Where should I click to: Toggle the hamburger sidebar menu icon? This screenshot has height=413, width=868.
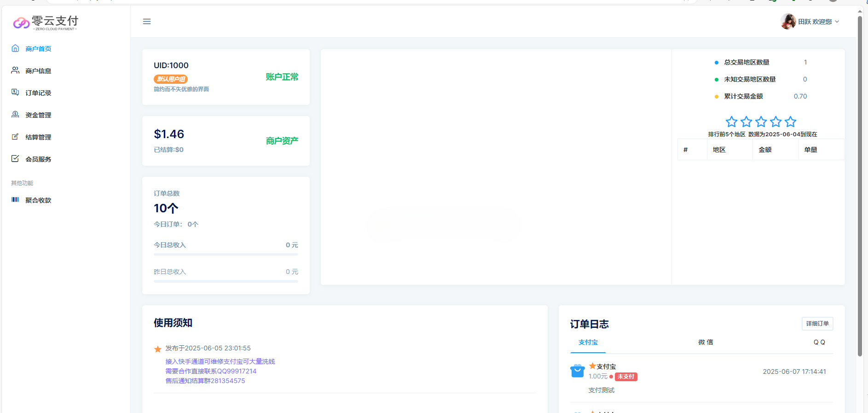tap(147, 22)
